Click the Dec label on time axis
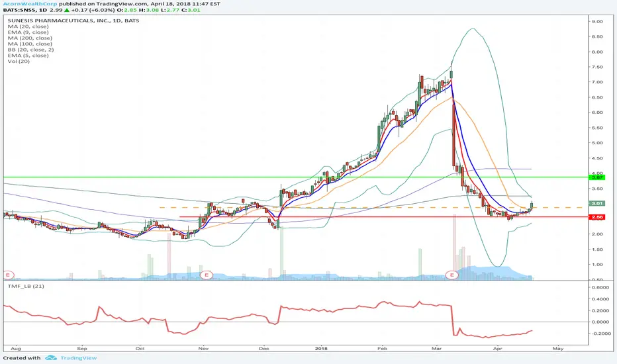Image resolution: width=617 pixels, height=364 pixels. [x=264, y=348]
